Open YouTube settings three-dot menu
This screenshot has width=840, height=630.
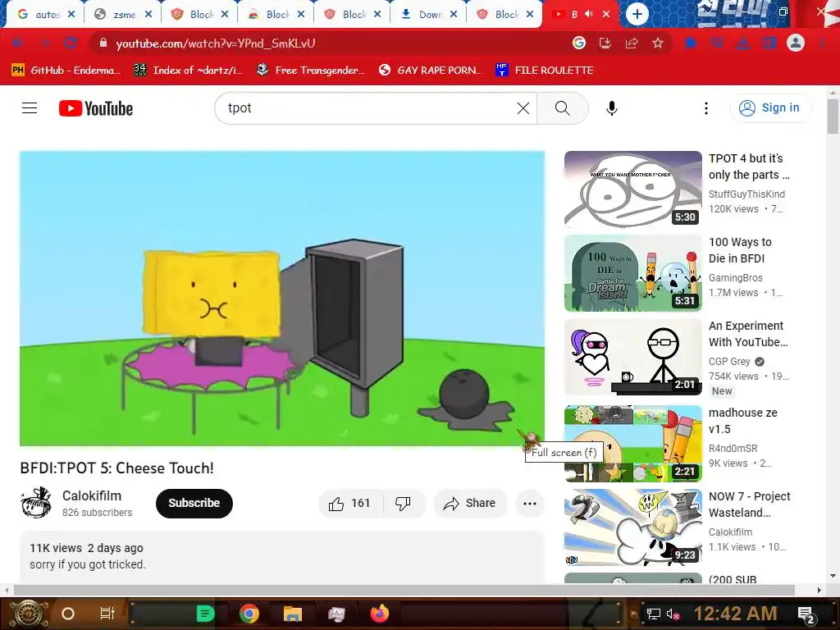[706, 108]
